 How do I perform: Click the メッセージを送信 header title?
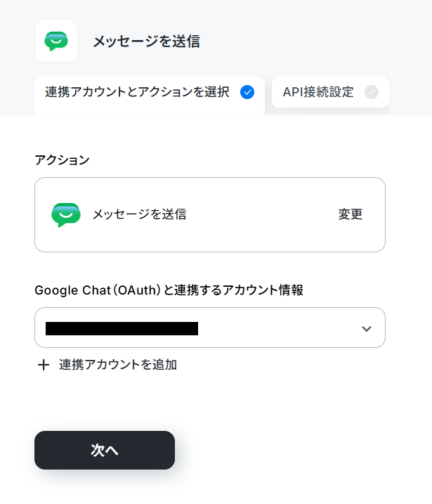[147, 41]
